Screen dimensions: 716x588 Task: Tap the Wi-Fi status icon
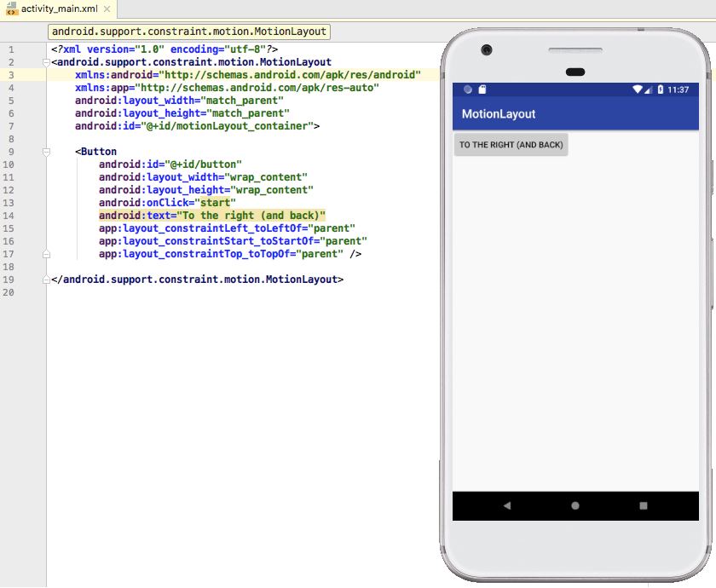click(638, 89)
